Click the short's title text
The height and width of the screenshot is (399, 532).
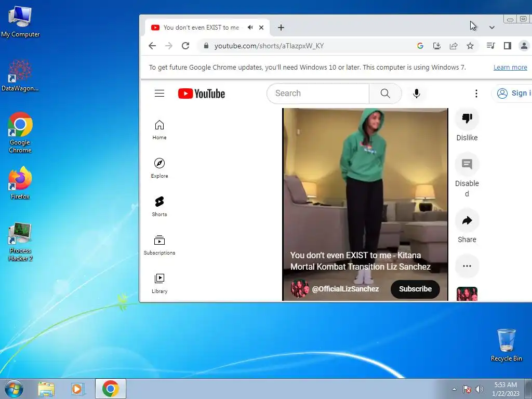point(361,261)
